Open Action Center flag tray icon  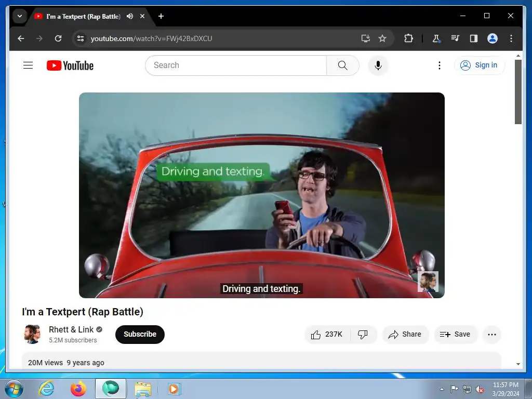pos(454,389)
